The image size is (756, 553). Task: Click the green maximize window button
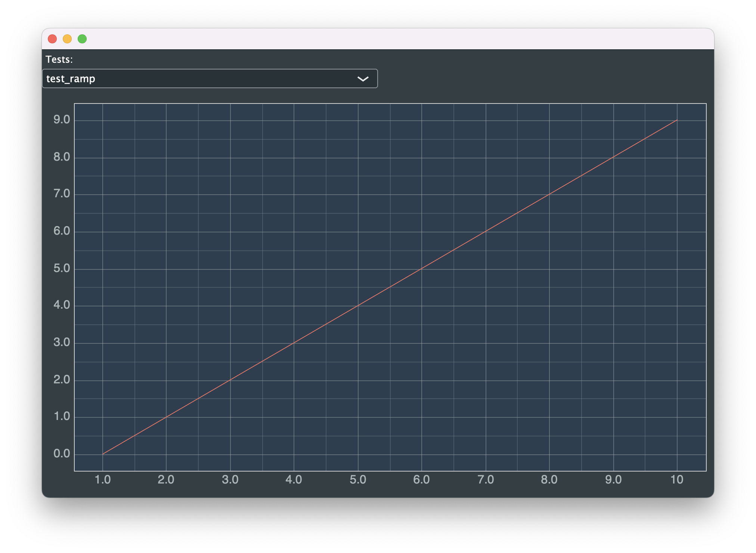coord(82,39)
